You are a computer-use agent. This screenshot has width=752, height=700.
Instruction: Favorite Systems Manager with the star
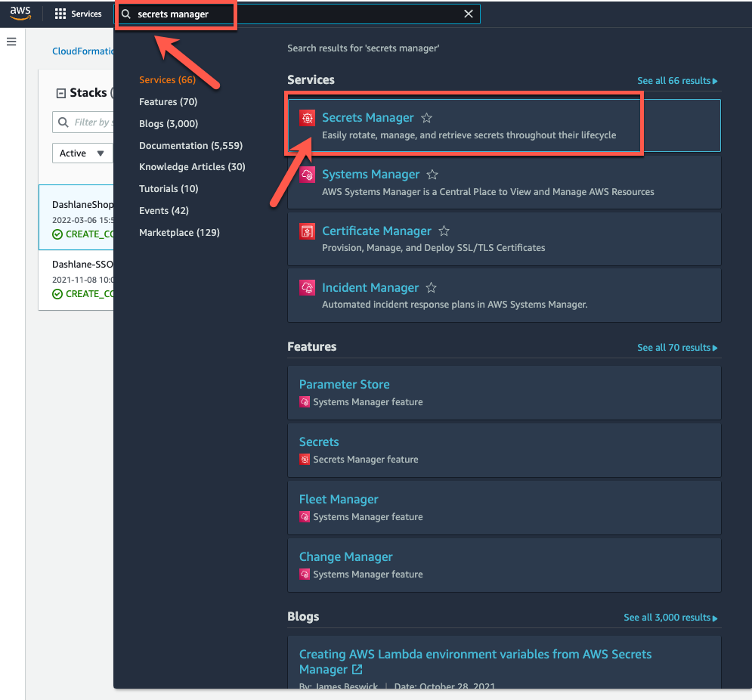[432, 175]
